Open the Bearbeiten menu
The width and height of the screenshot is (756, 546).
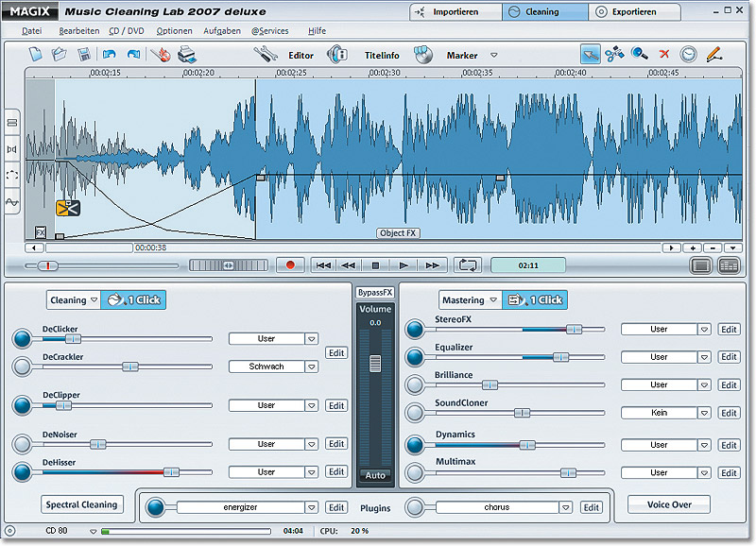click(78, 31)
